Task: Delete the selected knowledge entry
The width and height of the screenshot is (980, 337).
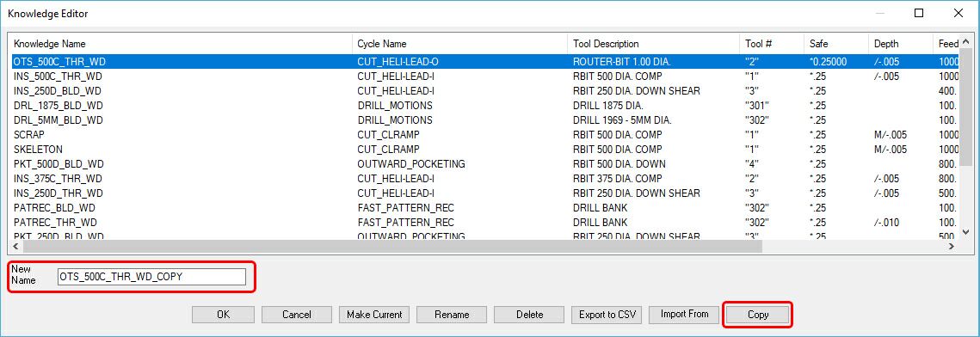Action: click(x=529, y=315)
